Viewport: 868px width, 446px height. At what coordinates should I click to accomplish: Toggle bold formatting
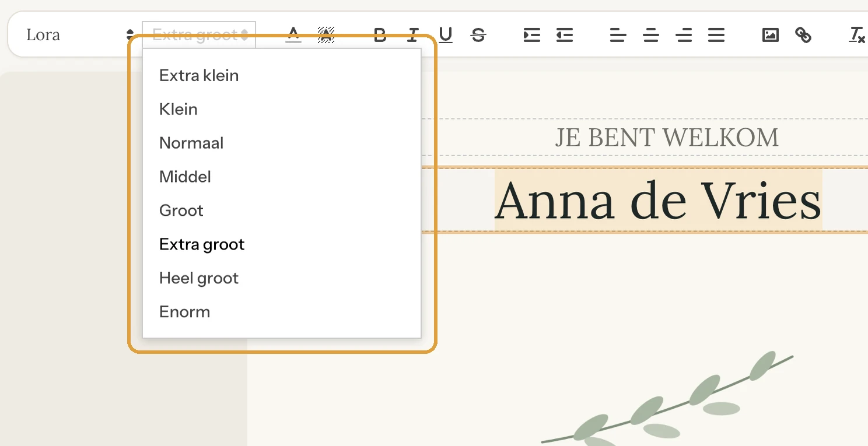(x=380, y=35)
